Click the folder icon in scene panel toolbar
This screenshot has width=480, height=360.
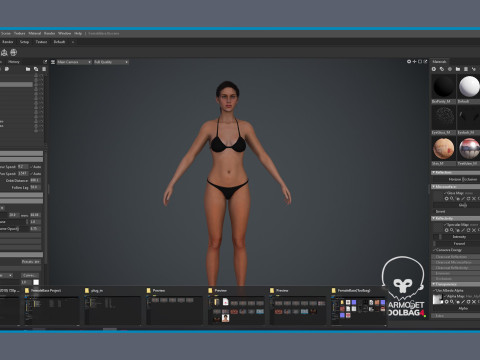[x=28, y=69]
